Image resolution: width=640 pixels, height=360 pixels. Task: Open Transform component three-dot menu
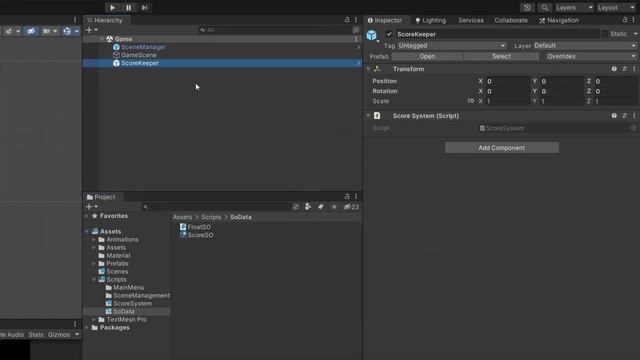click(x=634, y=69)
